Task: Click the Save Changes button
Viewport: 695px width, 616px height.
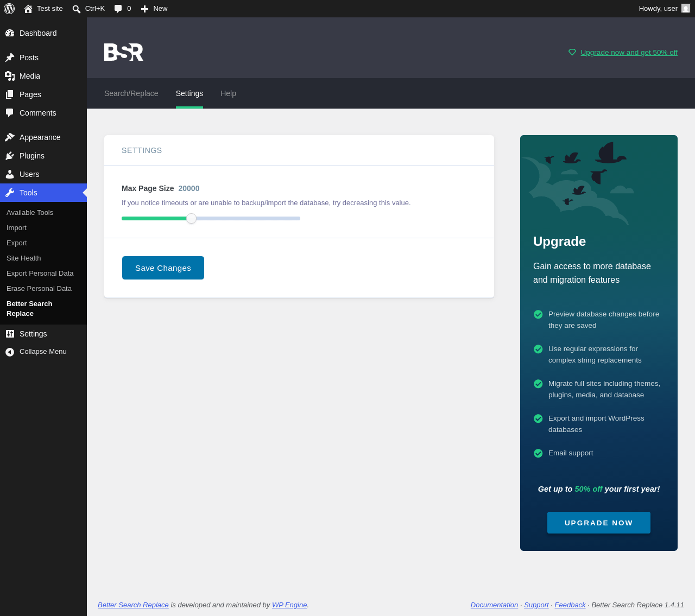Action: (163, 268)
